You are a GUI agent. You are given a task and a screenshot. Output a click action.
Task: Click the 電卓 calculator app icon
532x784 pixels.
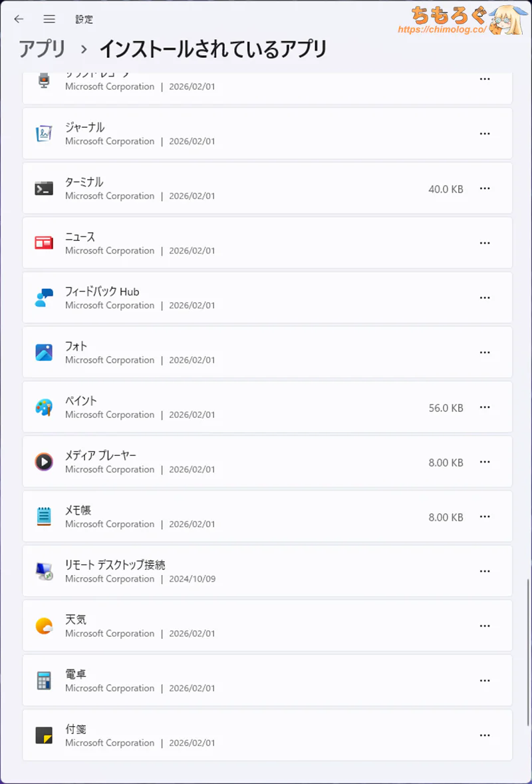[44, 680]
